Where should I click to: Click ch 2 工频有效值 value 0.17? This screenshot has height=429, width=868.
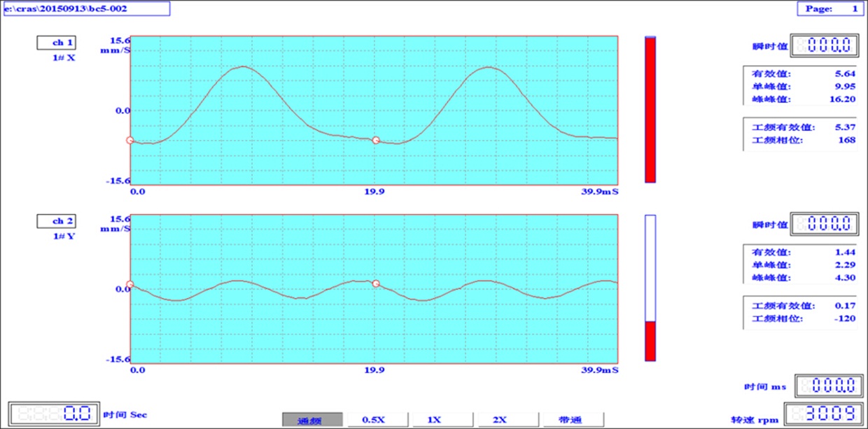[x=846, y=306]
